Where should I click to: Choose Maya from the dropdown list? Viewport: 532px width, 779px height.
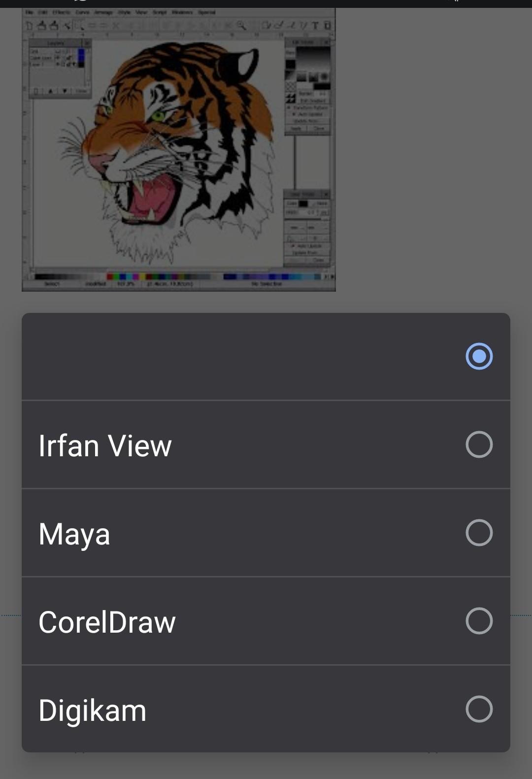click(74, 533)
